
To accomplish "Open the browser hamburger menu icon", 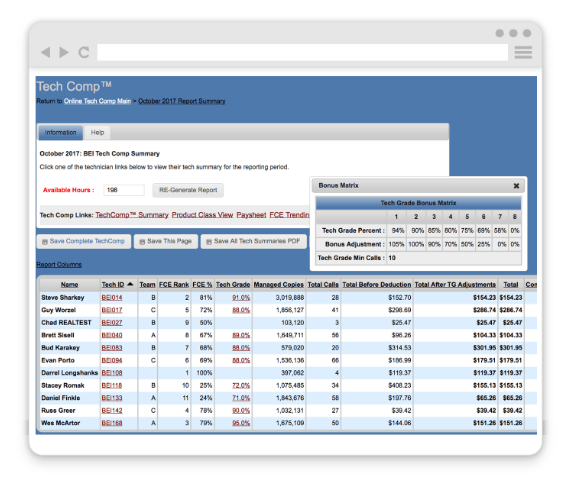I will point(523,52).
